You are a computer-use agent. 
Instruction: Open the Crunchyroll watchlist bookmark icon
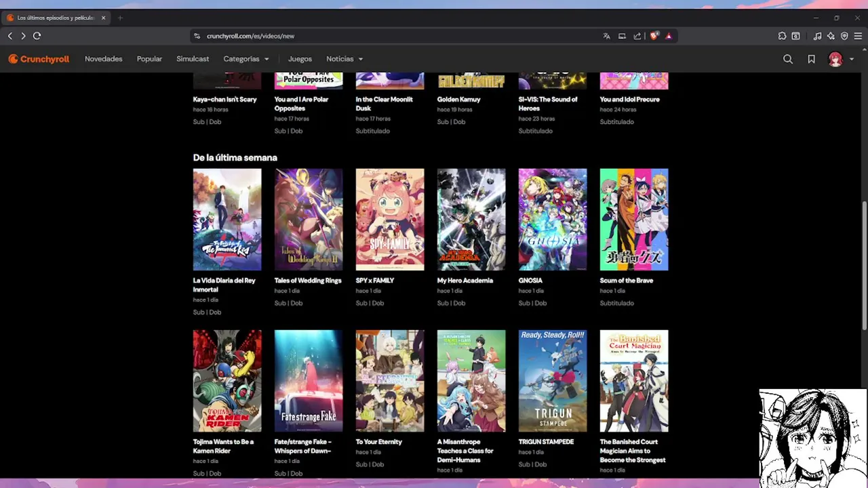(811, 59)
